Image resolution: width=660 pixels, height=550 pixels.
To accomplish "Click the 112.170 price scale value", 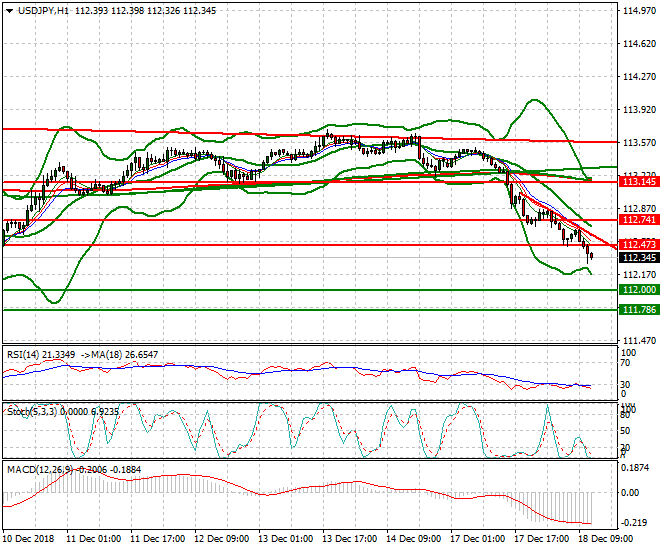I will [639, 275].
